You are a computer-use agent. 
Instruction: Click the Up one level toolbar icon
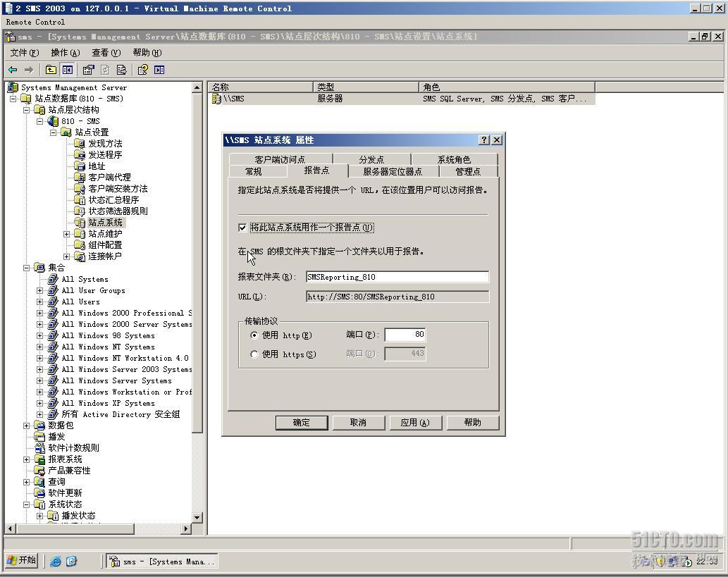51,70
